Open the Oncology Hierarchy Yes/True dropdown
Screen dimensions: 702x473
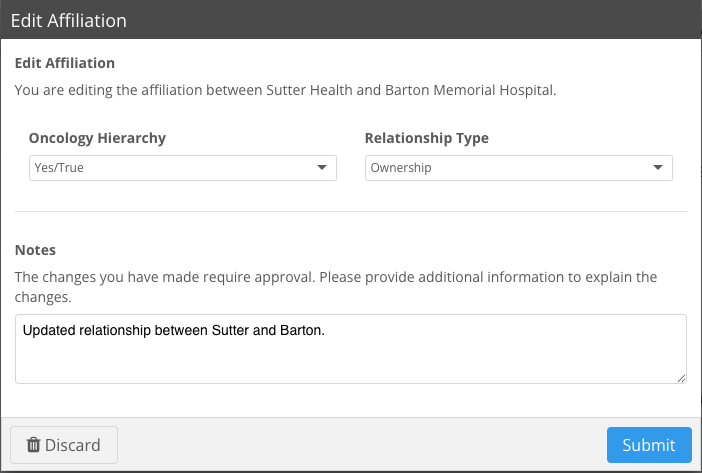tap(183, 168)
